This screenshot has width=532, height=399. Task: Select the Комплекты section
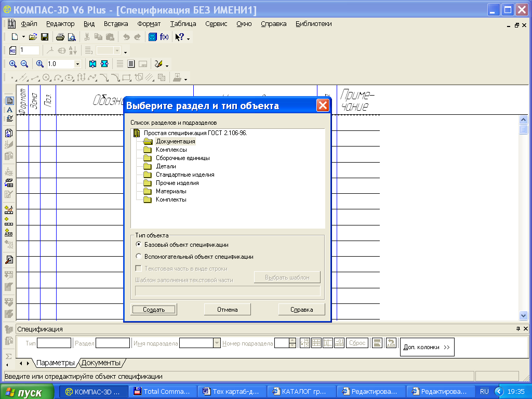pos(171,199)
